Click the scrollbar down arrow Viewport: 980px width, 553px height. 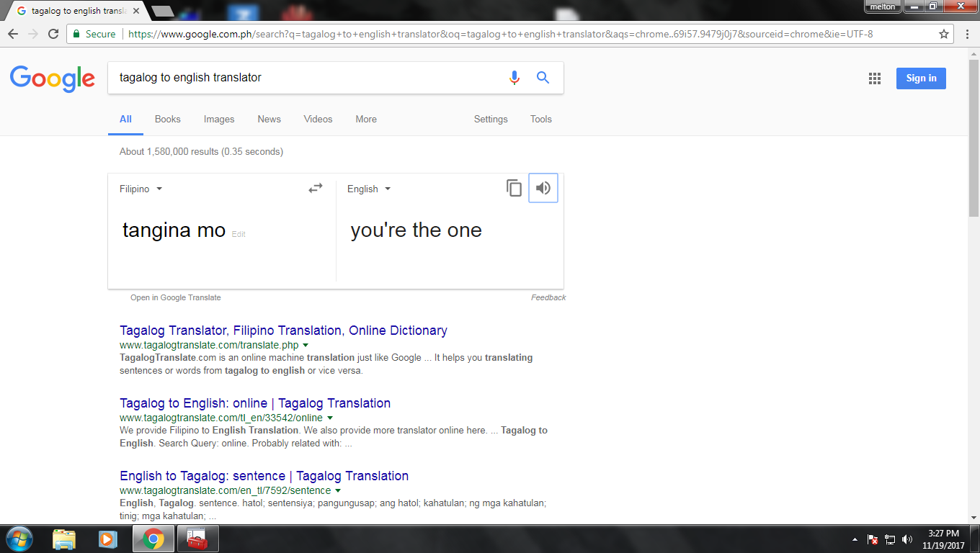[x=974, y=518]
